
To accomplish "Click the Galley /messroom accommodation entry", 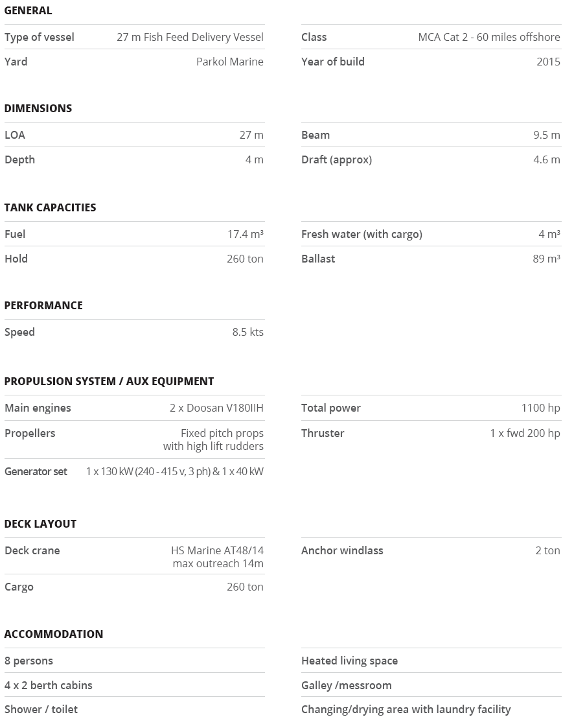I will tap(346, 685).
